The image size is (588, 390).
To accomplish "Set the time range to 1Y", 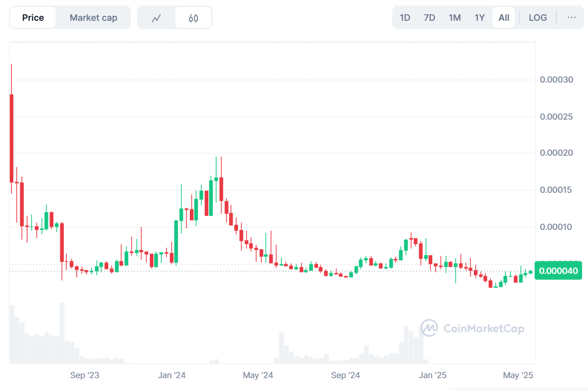I will tap(480, 18).
